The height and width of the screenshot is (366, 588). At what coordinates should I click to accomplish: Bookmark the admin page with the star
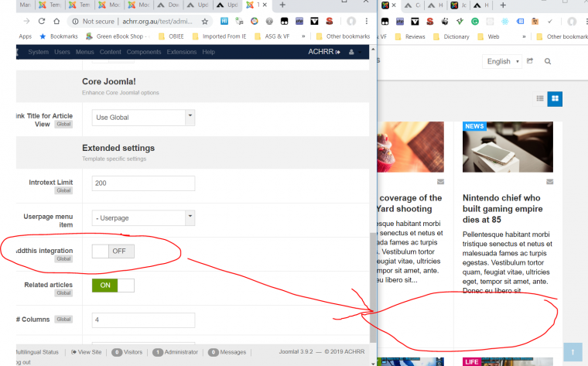pyautogui.click(x=205, y=22)
